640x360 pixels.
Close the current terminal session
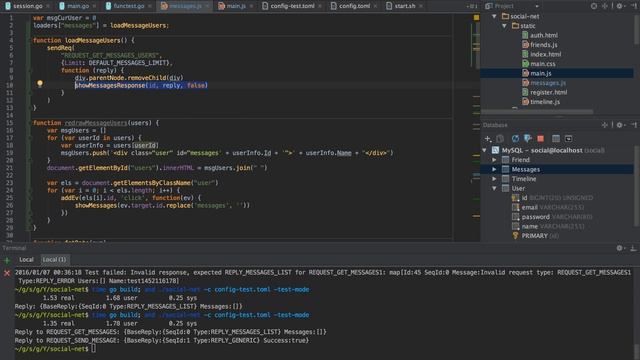(7, 273)
